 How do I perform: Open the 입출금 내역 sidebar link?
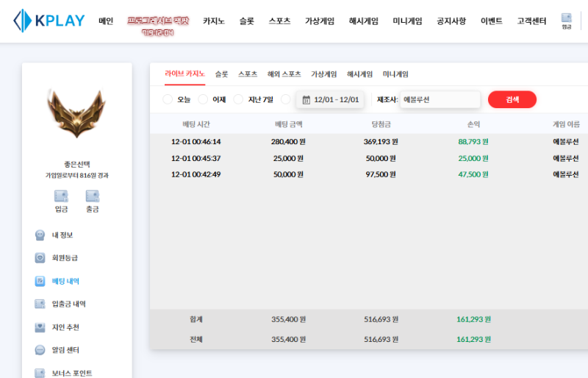pos(69,304)
